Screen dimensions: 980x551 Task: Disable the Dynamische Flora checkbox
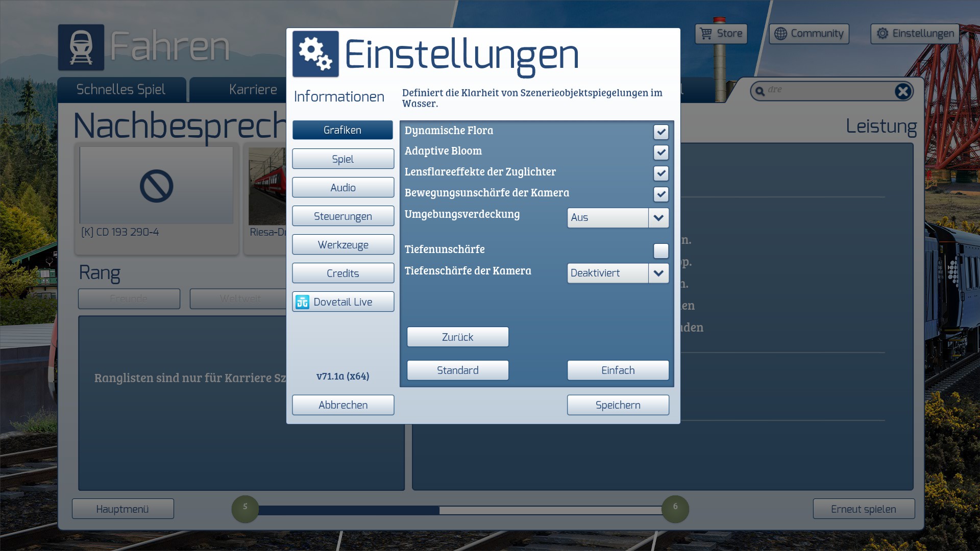(660, 132)
